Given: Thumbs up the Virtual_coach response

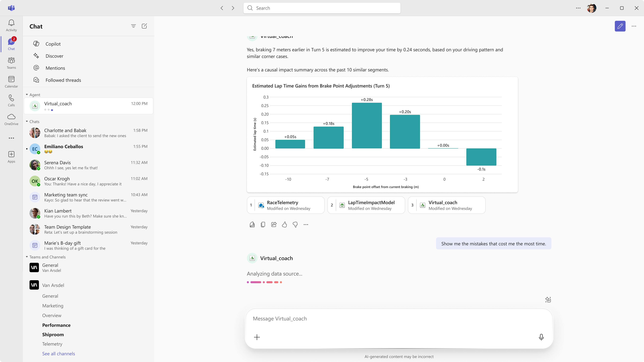Looking at the screenshot, I should tap(284, 225).
